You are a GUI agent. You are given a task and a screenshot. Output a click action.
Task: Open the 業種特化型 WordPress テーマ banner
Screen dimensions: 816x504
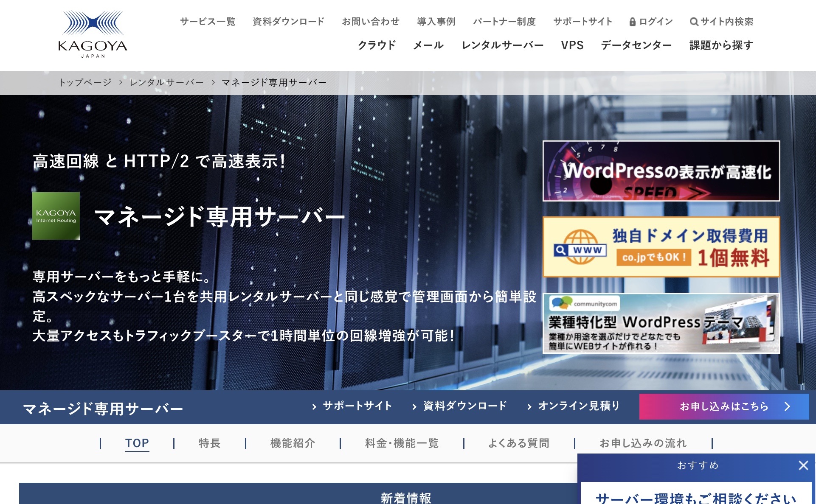click(661, 323)
